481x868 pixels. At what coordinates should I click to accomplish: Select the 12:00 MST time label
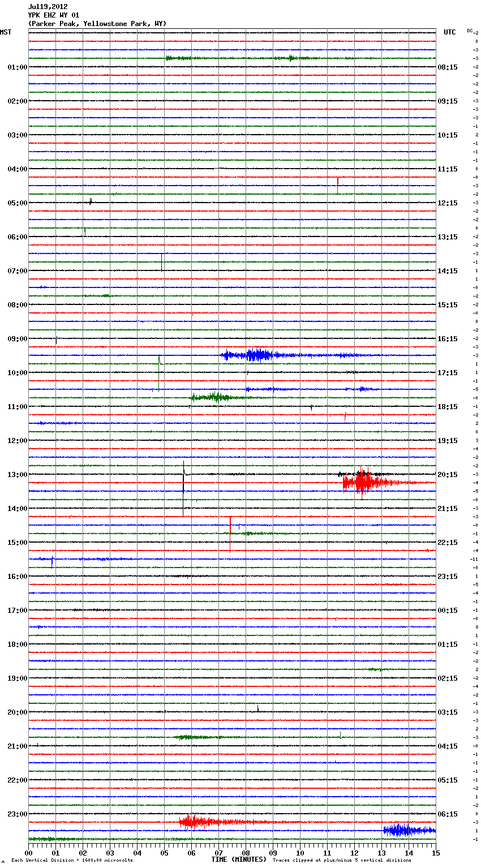tap(17, 441)
